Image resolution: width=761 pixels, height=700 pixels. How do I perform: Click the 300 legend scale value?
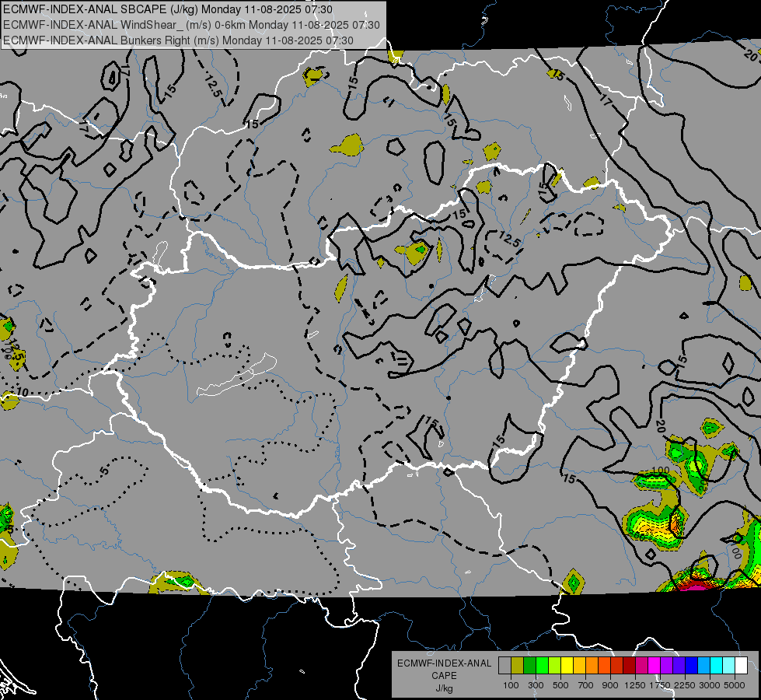536,685
